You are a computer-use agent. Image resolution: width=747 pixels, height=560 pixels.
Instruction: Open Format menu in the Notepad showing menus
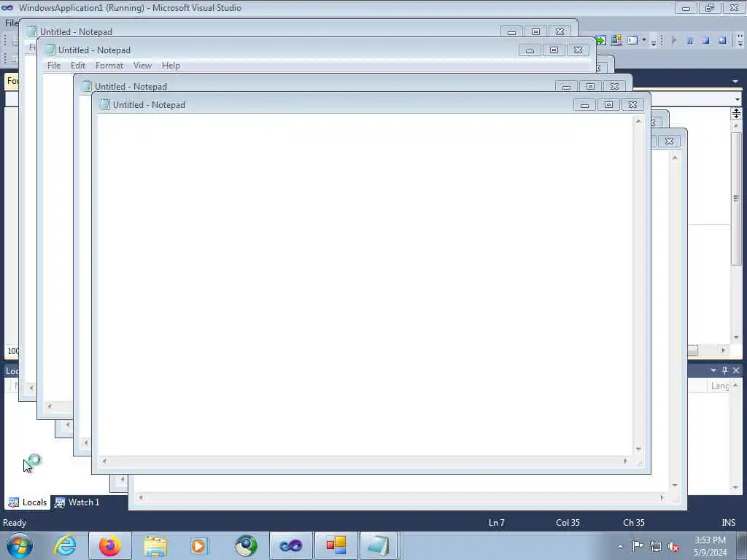point(109,66)
